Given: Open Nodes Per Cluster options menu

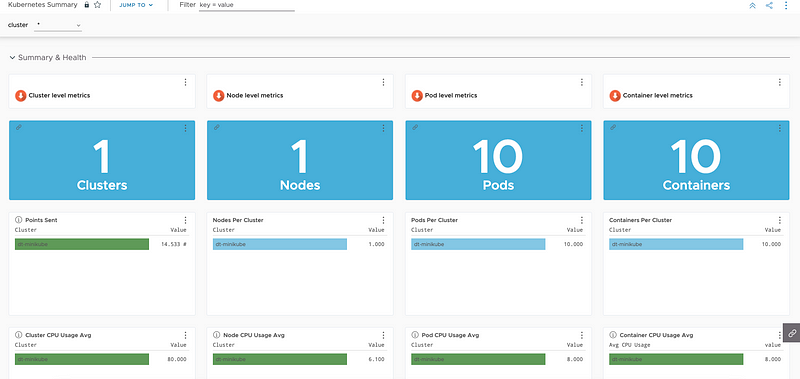Looking at the screenshot, I should coord(384,220).
